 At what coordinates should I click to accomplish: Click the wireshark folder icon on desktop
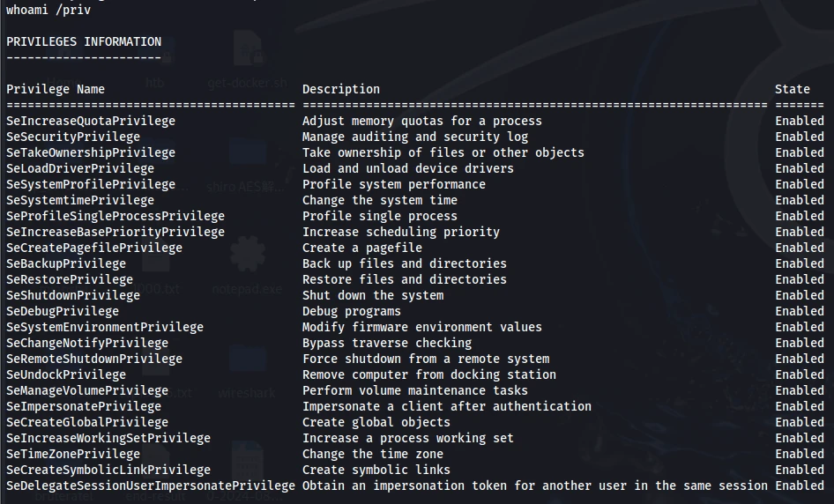[248, 360]
